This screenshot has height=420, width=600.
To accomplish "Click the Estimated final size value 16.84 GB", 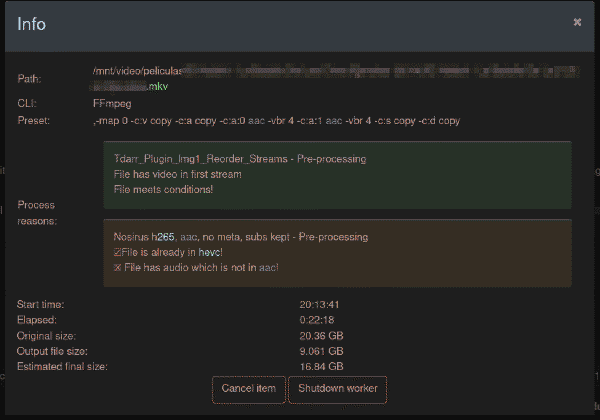I will tap(321, 366).
